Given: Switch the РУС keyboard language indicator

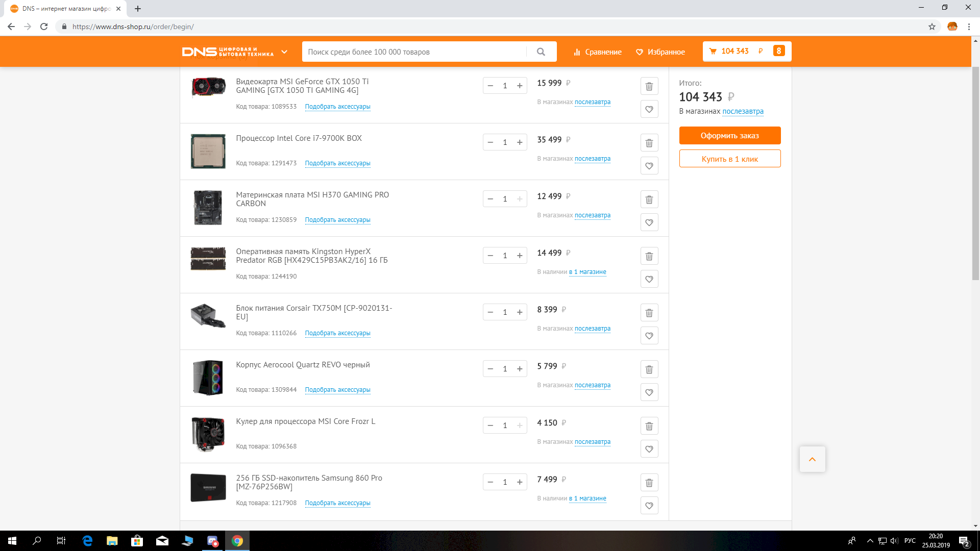Looking at the screenshot, I should [910, 541].
